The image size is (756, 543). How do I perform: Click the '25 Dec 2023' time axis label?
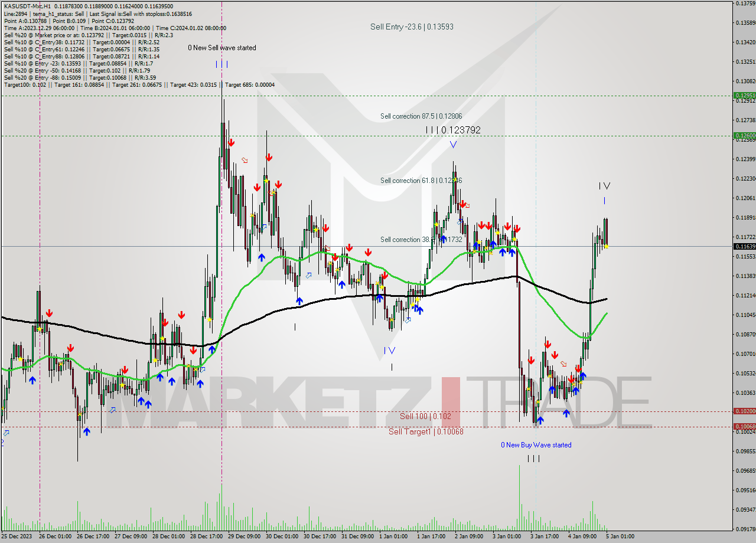point(17,537)
